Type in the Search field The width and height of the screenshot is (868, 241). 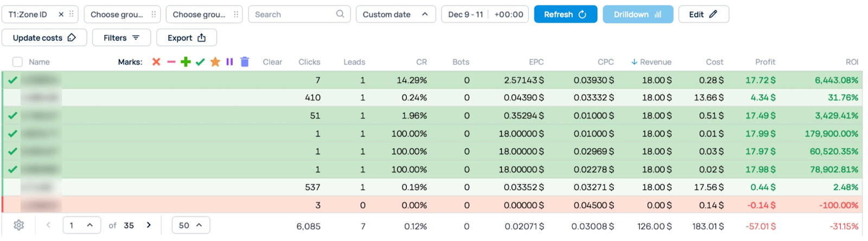click(293, 15)
